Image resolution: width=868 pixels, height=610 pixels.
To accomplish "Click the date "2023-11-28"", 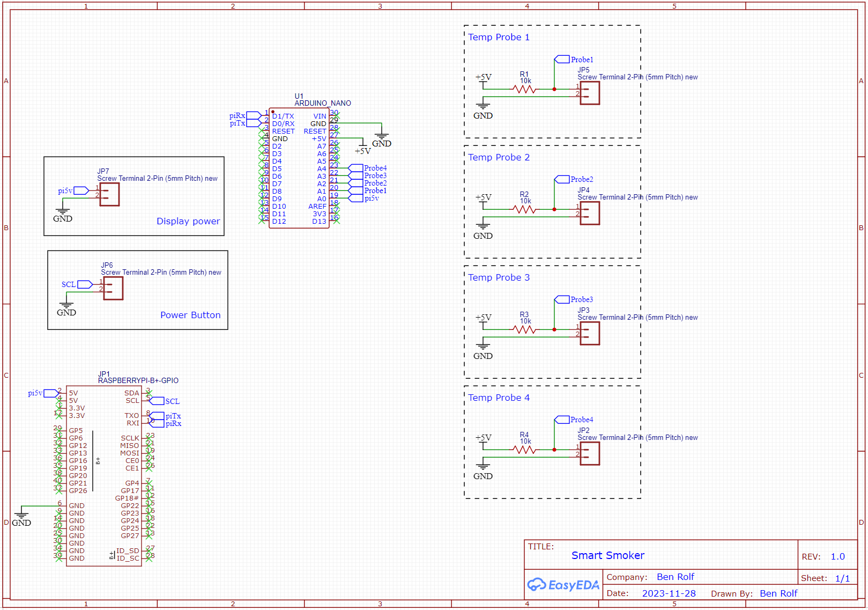I will coord(669,593).
